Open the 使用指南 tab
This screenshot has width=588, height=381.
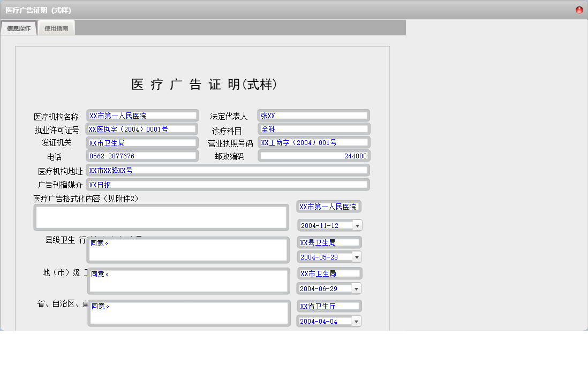click(x=56, y=28)
